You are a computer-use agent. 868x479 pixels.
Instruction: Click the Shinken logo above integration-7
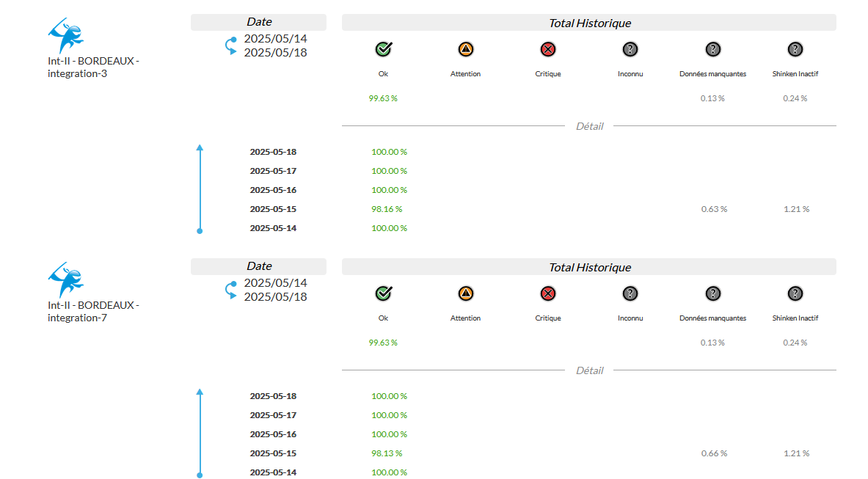[65, 279]
